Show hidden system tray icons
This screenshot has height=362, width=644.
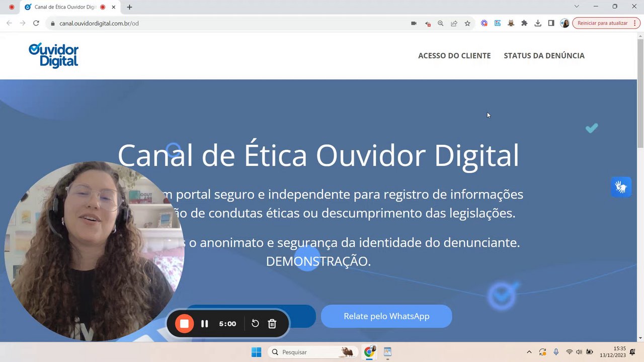[x=529, y=352]
